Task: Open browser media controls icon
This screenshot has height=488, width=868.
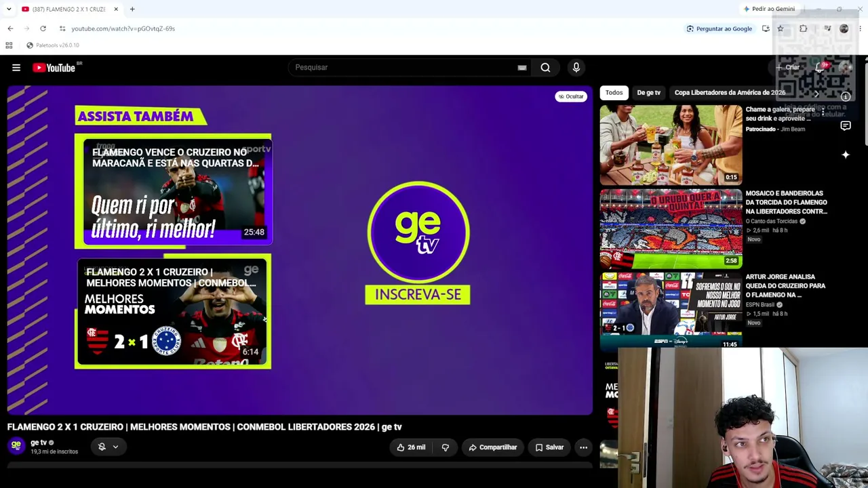Action: coord(827,28)
